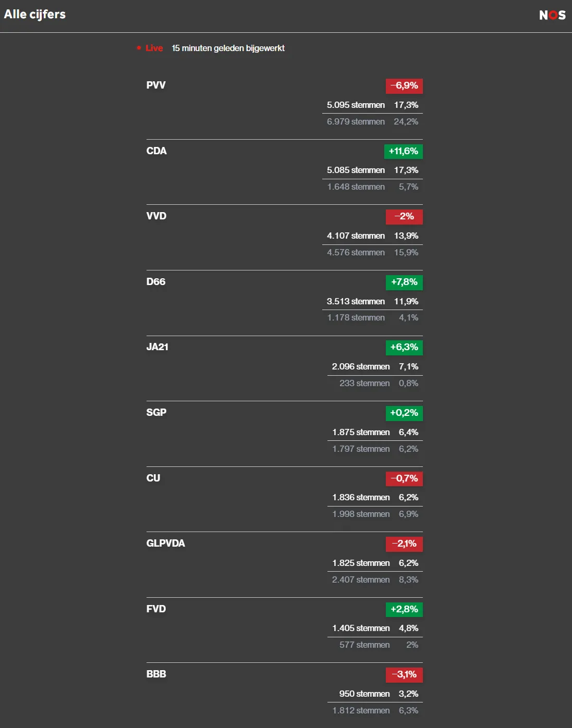Click the green +11,6% CDA badge
Screen dimensions: 572x728
tap(403, 151)
